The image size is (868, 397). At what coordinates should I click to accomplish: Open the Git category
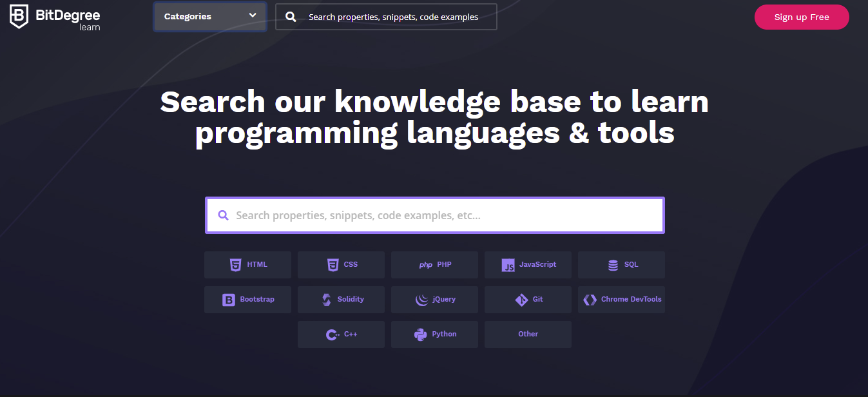[x=528, y=300]
